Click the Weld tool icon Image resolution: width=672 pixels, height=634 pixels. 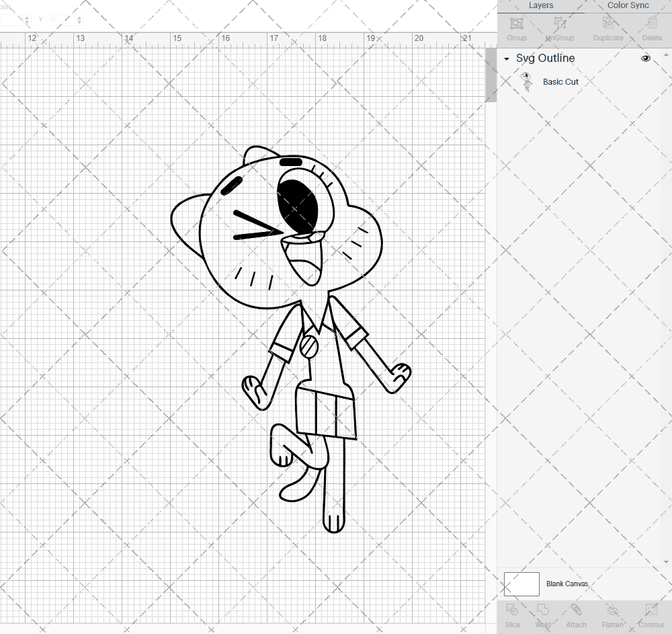tap(542, 610)
